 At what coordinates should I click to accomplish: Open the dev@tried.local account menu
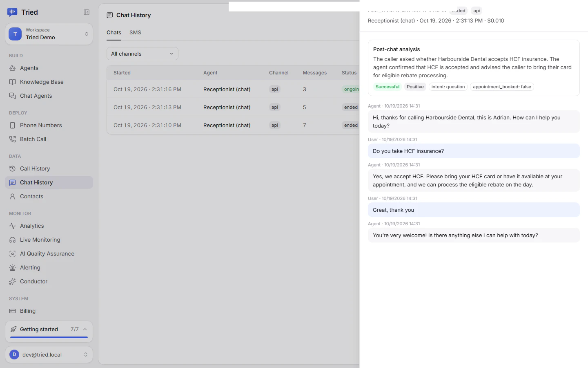49,355
